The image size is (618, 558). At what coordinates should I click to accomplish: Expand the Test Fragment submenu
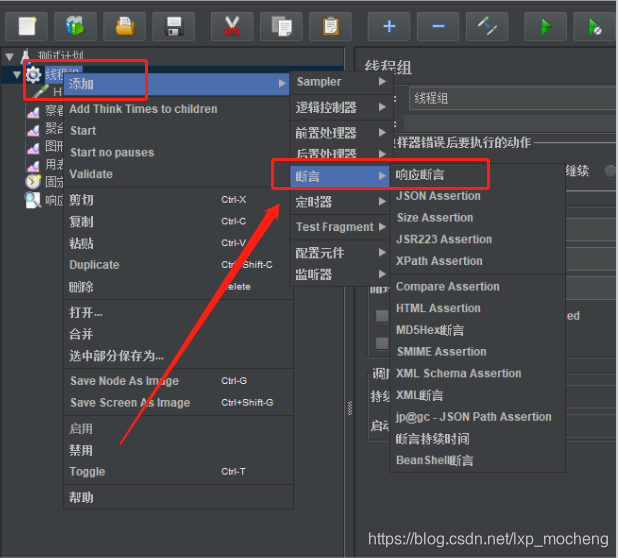click(x=341, y=227)
